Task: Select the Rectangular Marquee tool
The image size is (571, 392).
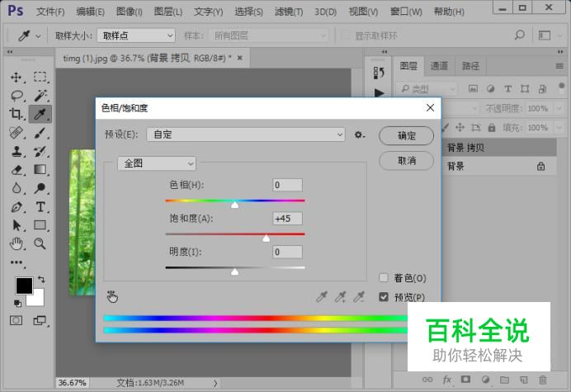Action: pos(40,78)
